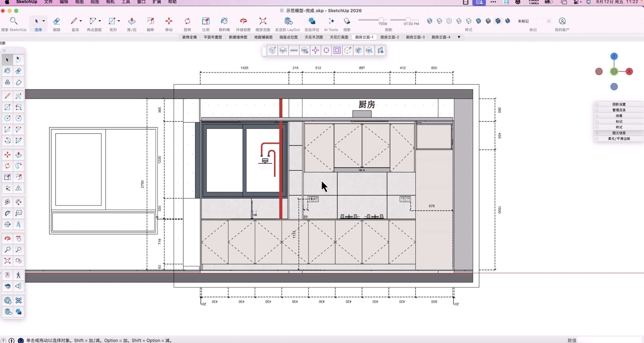Click the red X axis view button
Screen dimensions: 644x343
(629, 71)
